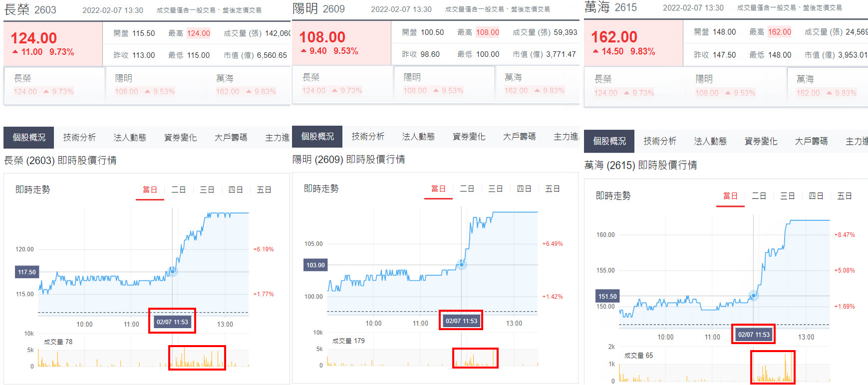Screen dimensions: 868x385
Task: Click the 117.50 price tag on 長榮 chart axis
Action: click(x=27, y=272)
